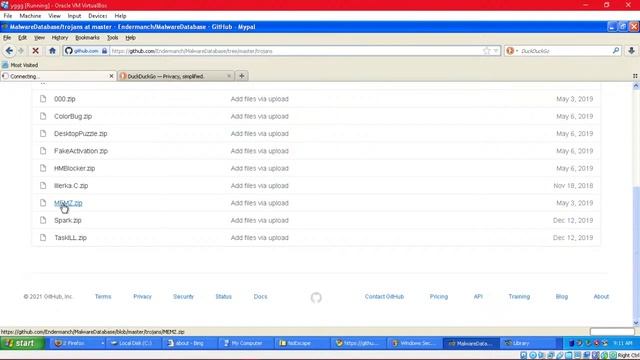Open VirtualBox Machine menu
640x360 pixels.
30,16
